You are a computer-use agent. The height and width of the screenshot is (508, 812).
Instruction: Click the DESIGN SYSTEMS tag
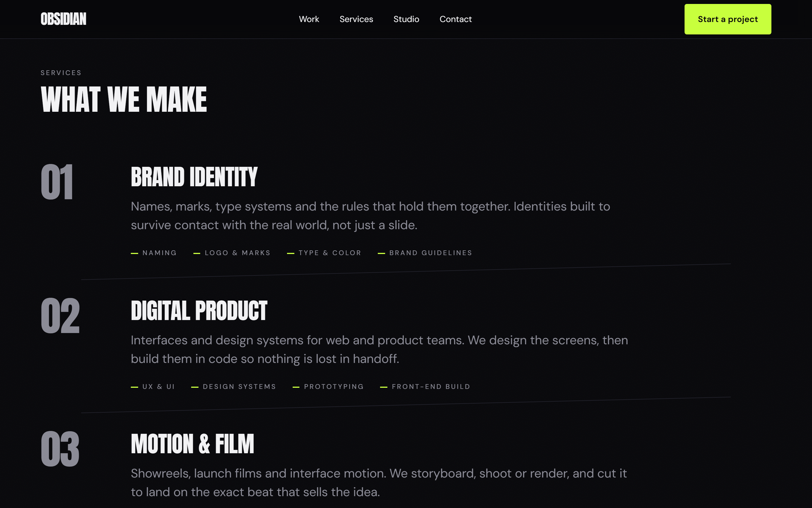point(233,387)
